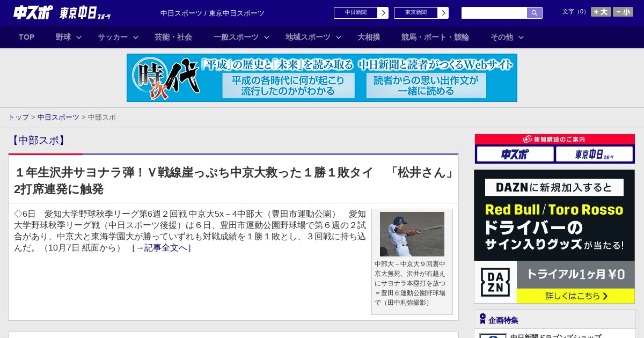644x338 pixels.
Task: Click the 記事全文へ link
Action: pyautogui.click(x=162, y=248)
